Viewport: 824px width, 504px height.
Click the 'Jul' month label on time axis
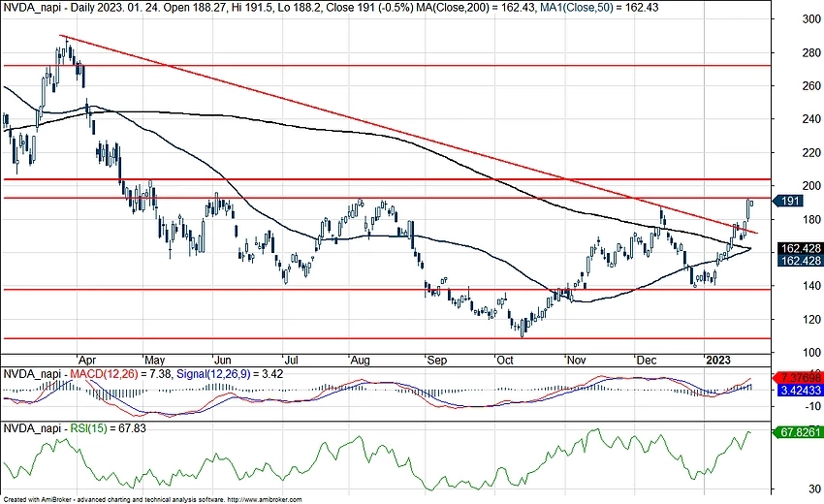(x=291, y=361)
